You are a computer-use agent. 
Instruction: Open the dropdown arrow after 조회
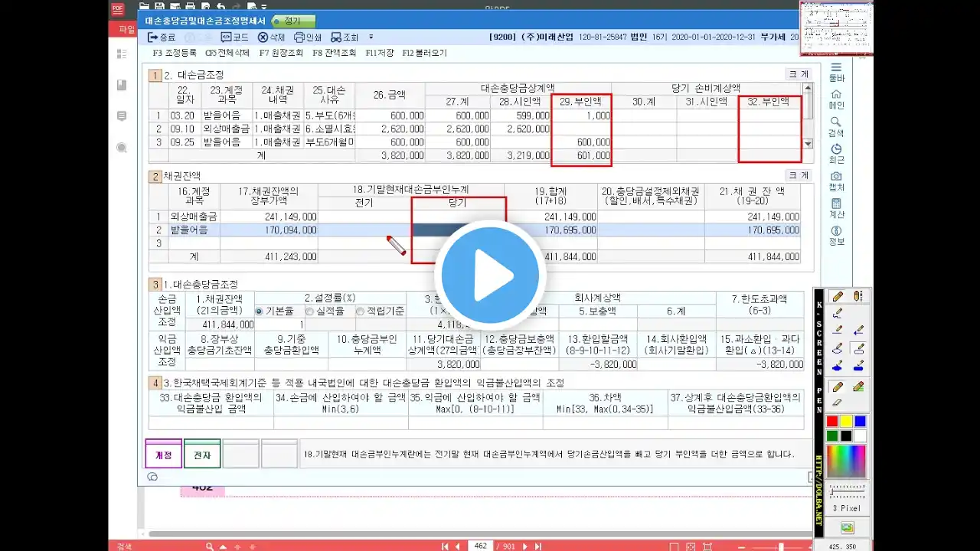[371, 37]
